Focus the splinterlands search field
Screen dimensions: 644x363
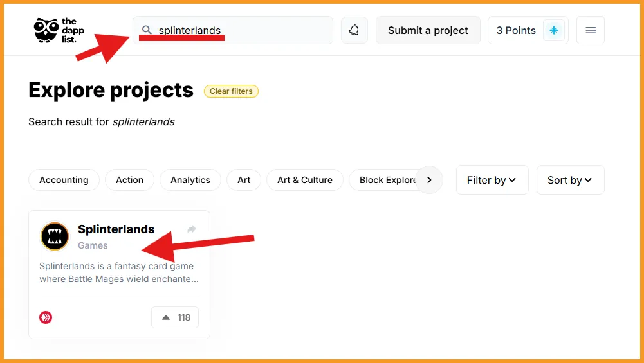click(232, 30)
